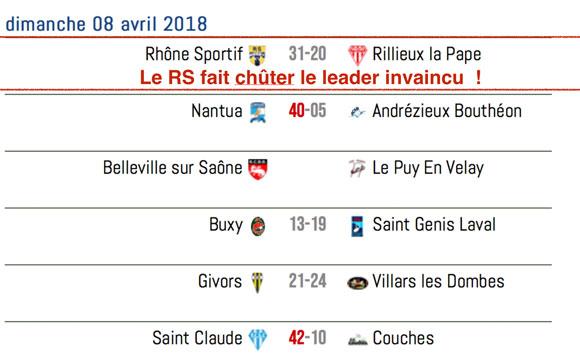Open the Le Puy En Velay logo
This screenshot has width=580, height=364.
coord(357,169)
